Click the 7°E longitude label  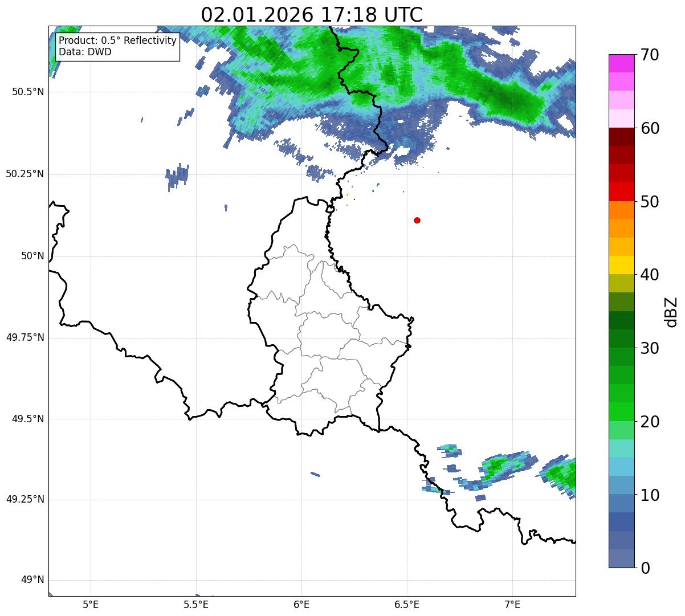[512, 604]
